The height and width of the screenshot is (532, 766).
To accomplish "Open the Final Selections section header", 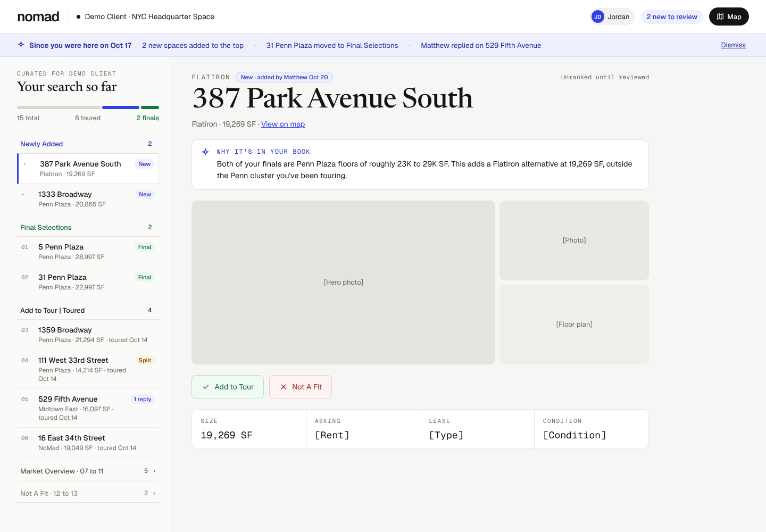I will [88, 227].
